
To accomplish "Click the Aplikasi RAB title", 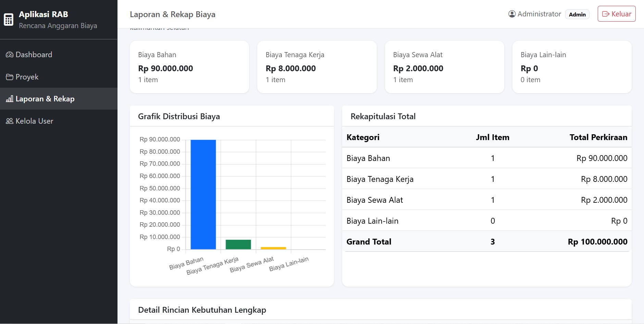I will point(44,14).
